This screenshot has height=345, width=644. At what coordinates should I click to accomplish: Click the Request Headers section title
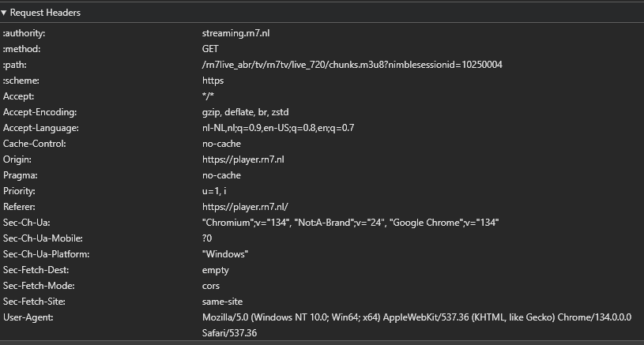tap(45, 13)
